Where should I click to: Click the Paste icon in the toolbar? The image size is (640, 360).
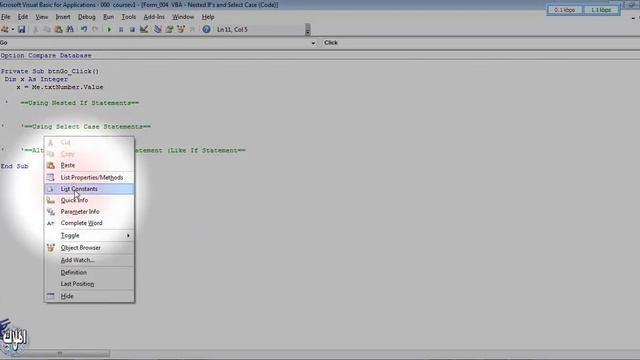pyautogui.click(x=58, y=29)
